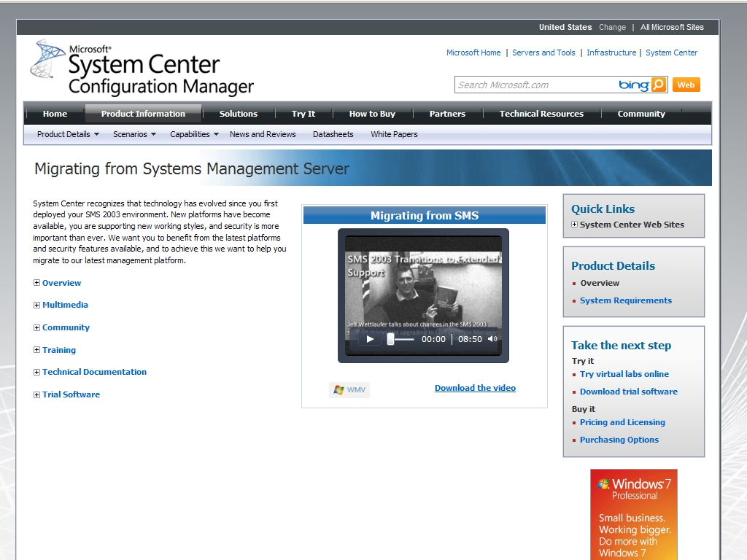This screenshot has height=560, width=747.
Task: Click the WMV format icon
Action: point(349,389)
